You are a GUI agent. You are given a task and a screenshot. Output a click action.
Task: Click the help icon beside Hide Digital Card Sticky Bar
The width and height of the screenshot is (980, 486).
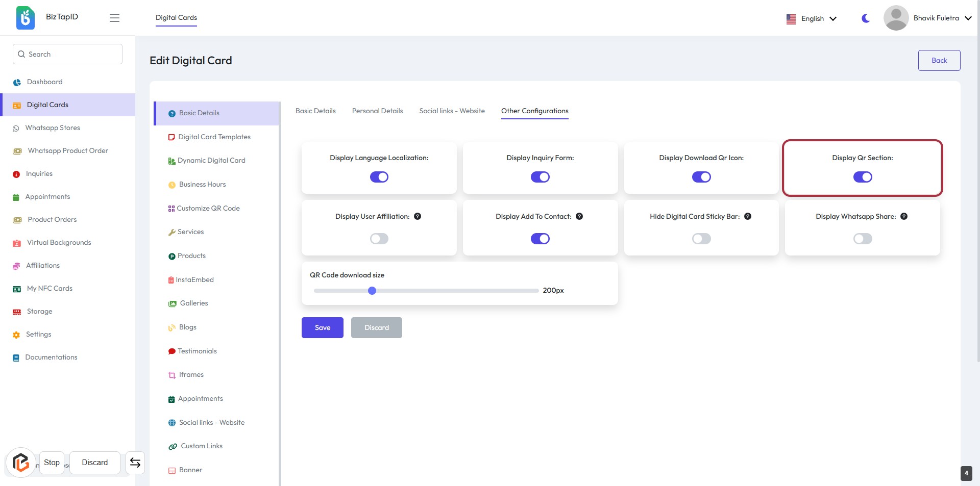click(x=748, y=216)
